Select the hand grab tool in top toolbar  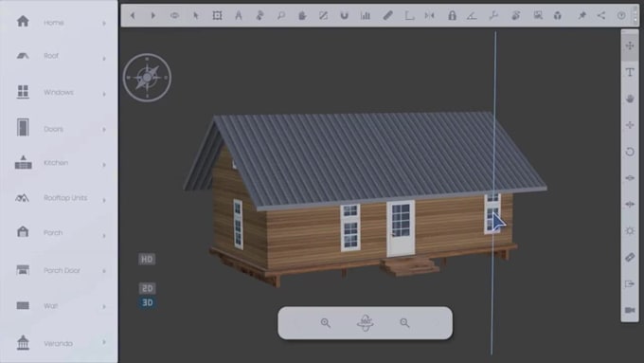[x=302, y=15]
